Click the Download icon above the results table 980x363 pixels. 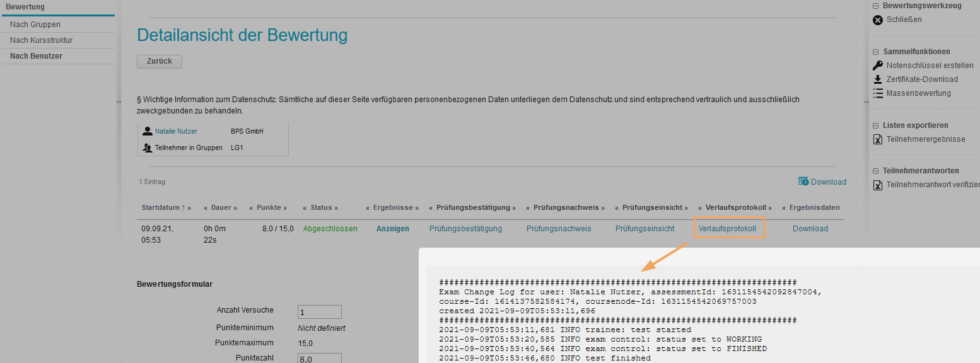point(803,181)
